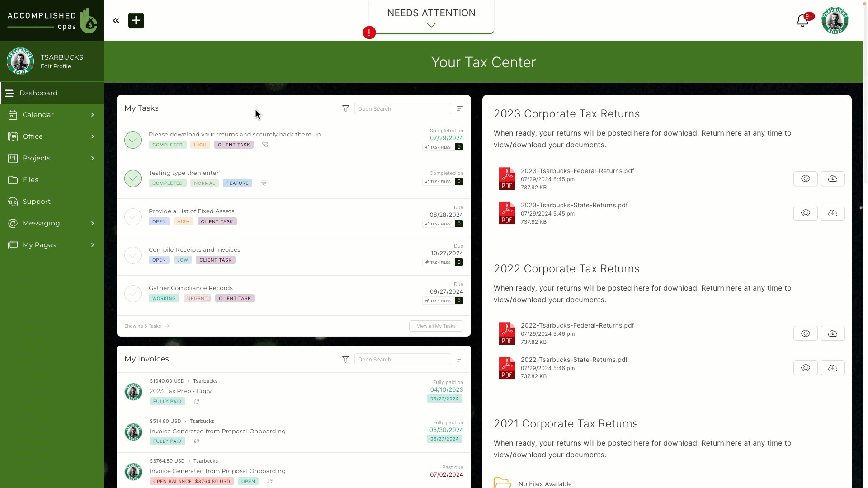
Task: Click the green add new task button
Action: (x=136, y=20)
